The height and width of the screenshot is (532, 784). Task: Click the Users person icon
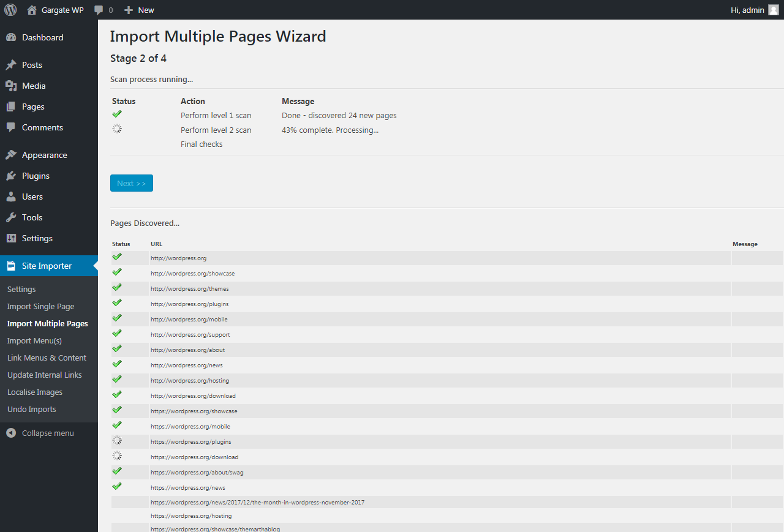click(x=11, y=197)
